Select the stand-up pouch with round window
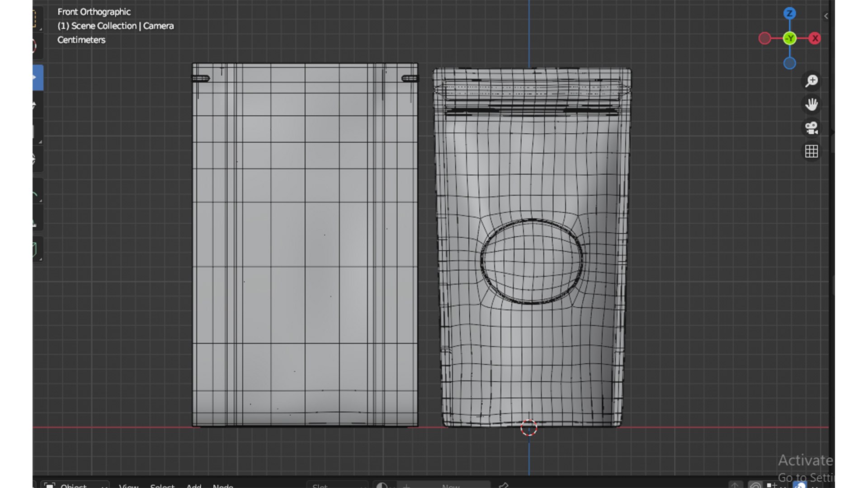The height and width of the screenshot is (488, 868). 532,247
